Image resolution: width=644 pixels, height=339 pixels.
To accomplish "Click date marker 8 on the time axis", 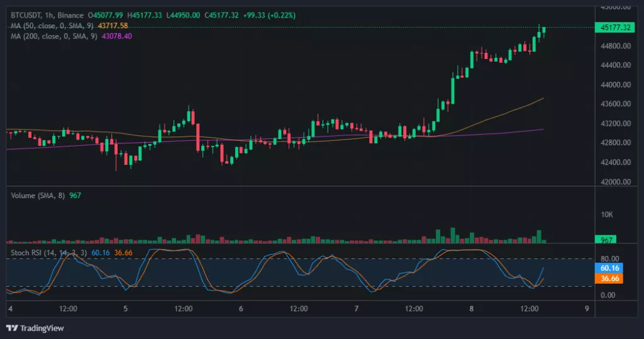I will click(472, 309).
